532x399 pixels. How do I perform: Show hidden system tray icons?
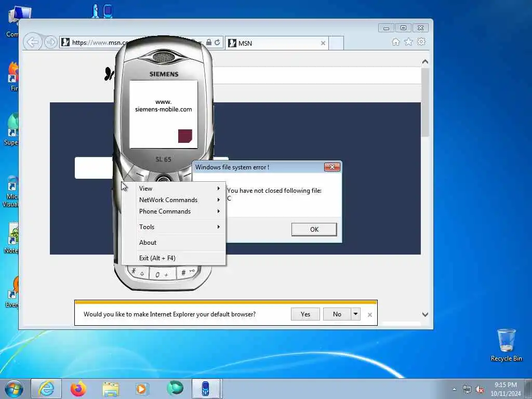[x=454, y=390]
